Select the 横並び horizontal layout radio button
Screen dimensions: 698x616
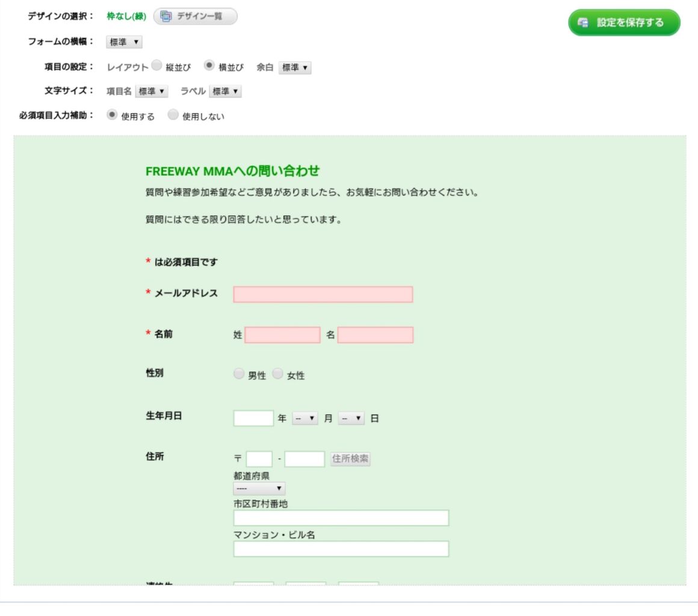click(x=209, y=66)
